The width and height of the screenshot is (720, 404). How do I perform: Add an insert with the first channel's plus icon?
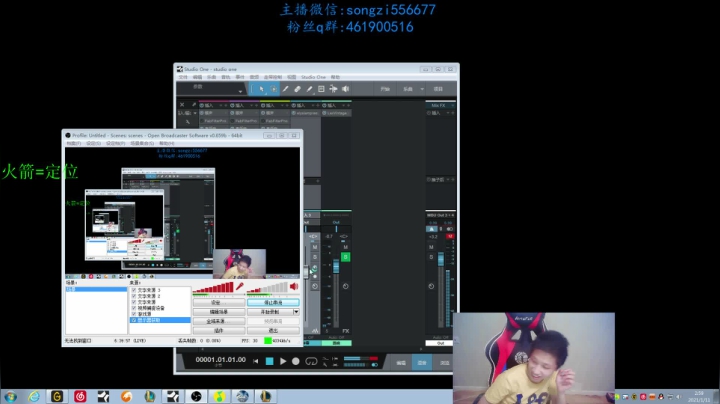[227, 105]
